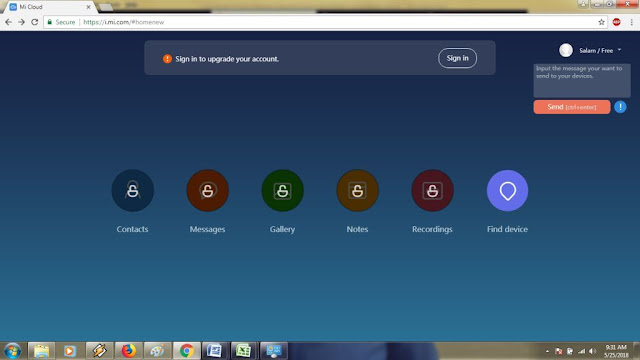Open Word from the taskbar
Viewport: 640px width, 360px height.
click(x=215, y=351)
